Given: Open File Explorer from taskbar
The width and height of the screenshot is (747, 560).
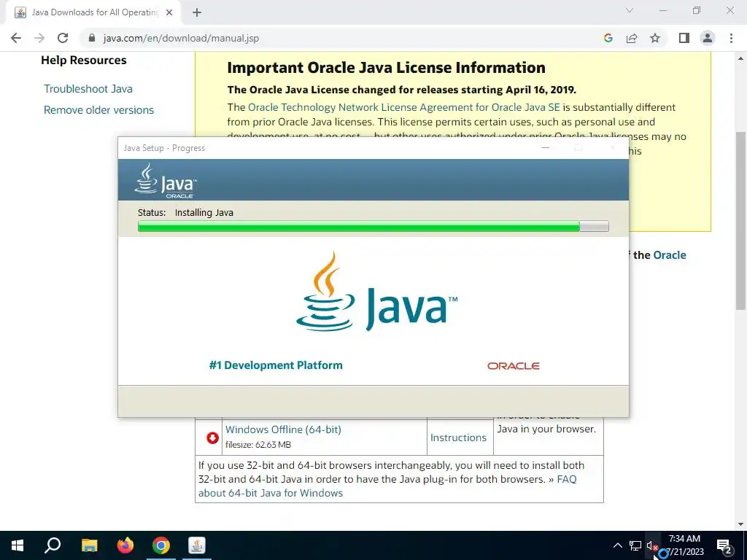Looking at the screenshot, I should [89, 545].
